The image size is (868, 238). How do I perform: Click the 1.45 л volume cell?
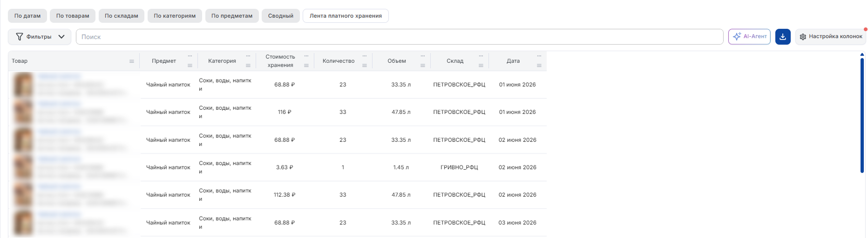point(401,168)
